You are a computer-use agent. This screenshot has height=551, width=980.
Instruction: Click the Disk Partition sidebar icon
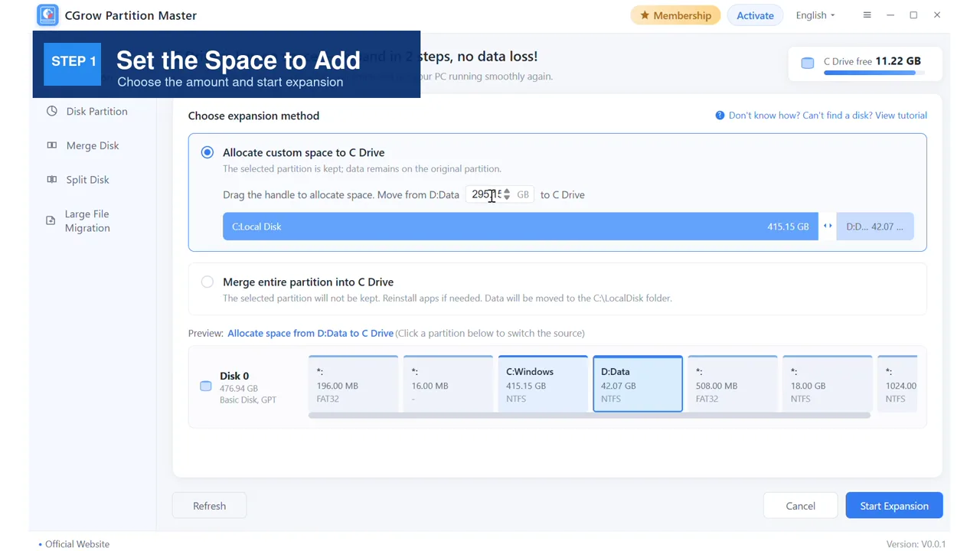[x=51, y=111]
